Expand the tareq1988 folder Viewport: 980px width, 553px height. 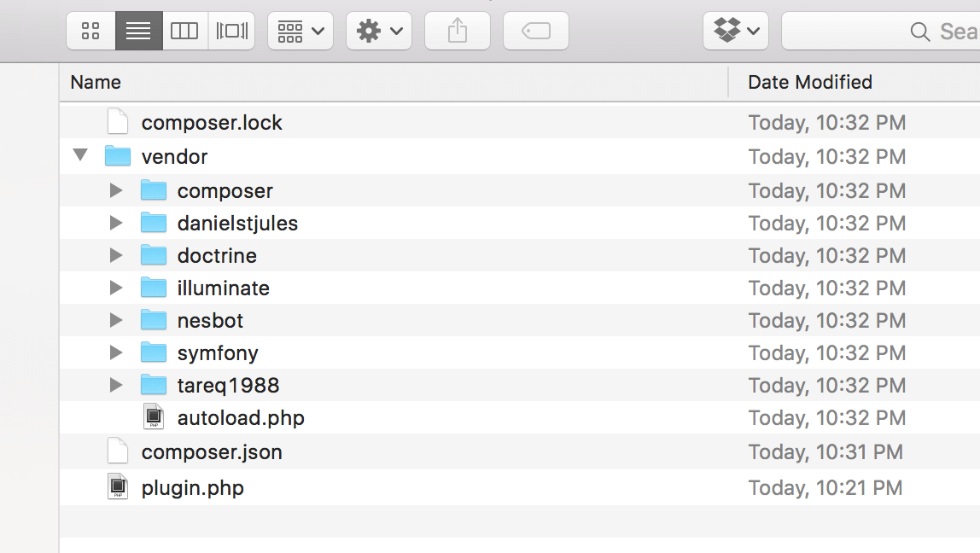tap(116, 385)
